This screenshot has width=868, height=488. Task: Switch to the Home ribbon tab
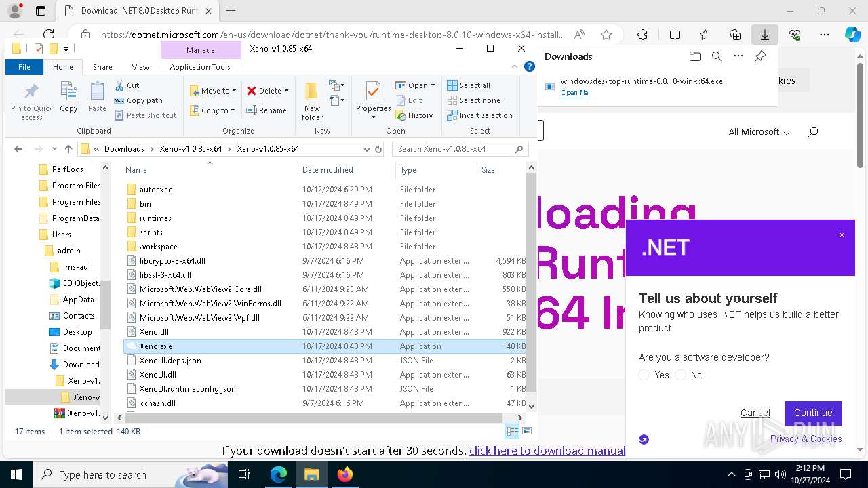tap(63, 67)
